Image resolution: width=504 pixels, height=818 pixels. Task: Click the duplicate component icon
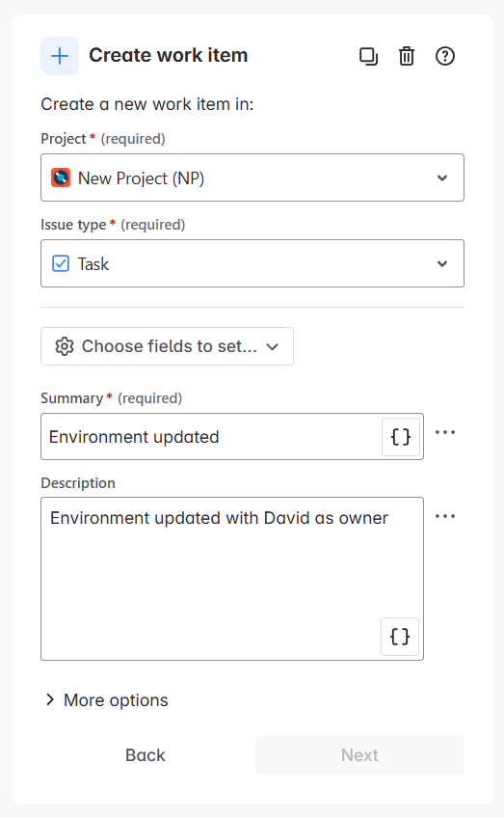(x=368, y=56)
